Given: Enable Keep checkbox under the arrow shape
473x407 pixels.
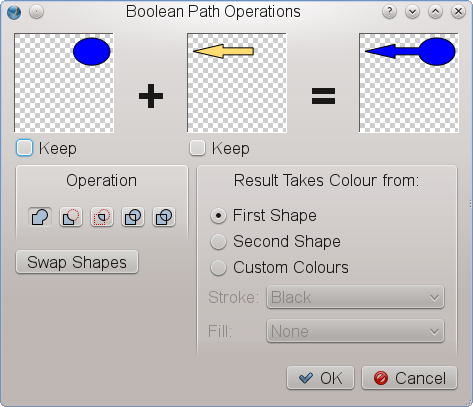Looking at the screenshot, I should [197, 148].
